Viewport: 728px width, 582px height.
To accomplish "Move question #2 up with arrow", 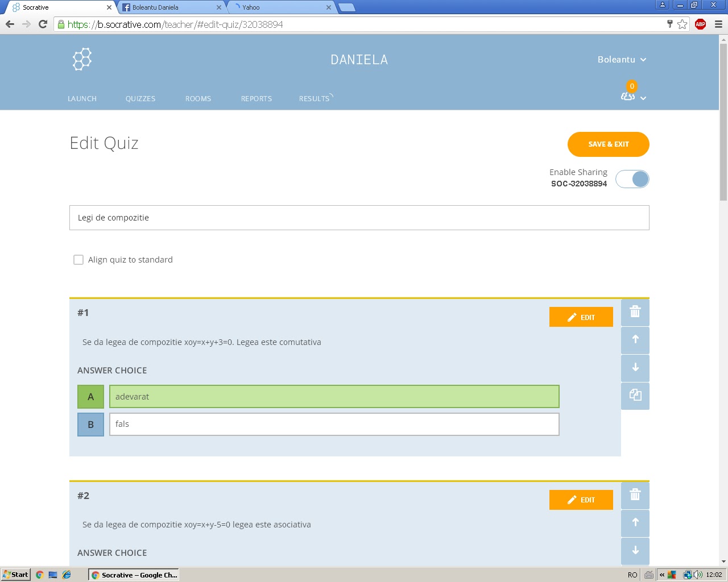I will pyautogui.click(x=635, y=523).
